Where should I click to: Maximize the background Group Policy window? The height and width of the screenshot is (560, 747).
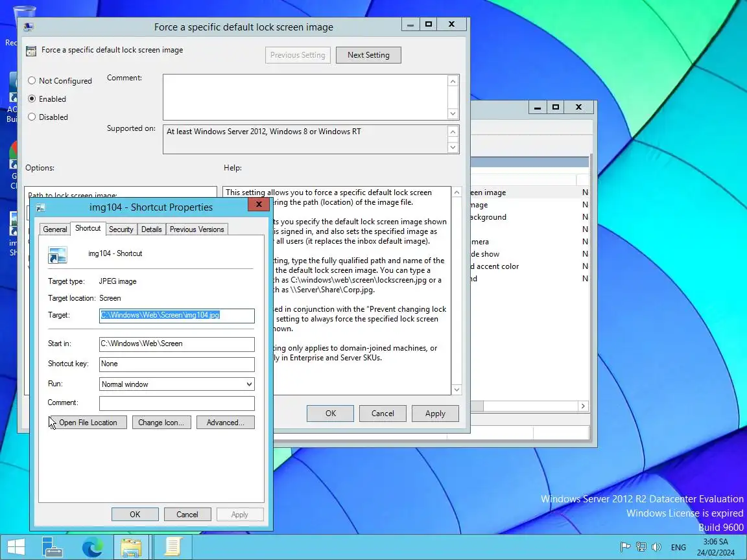(x=556, y=107)
